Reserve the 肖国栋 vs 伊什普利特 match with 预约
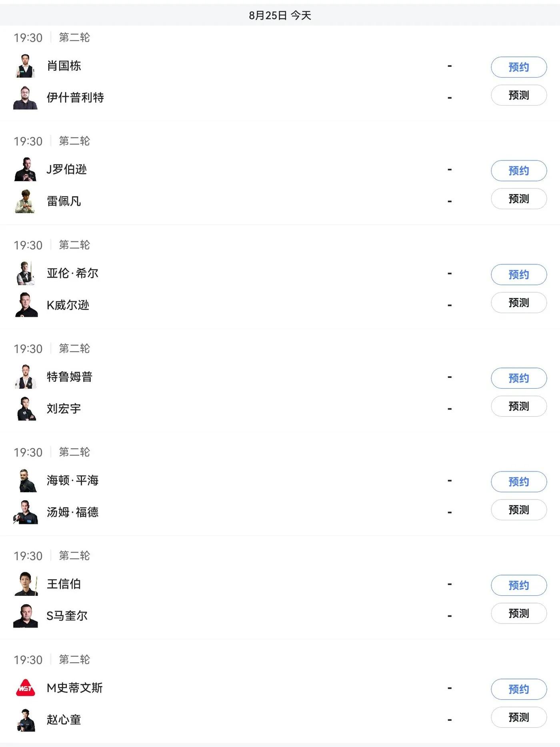 point(519,67)
